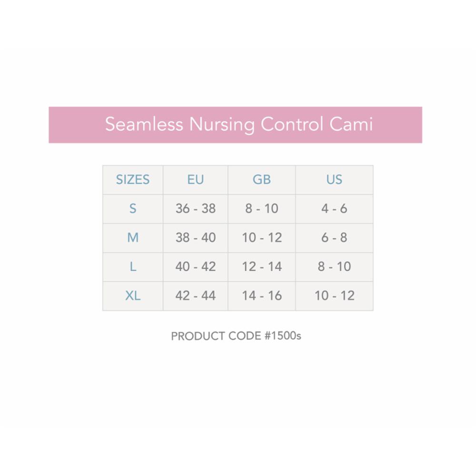Viewport: 476px width, 476px height.
Task: Click the L size row label
Action: [133, 267]
